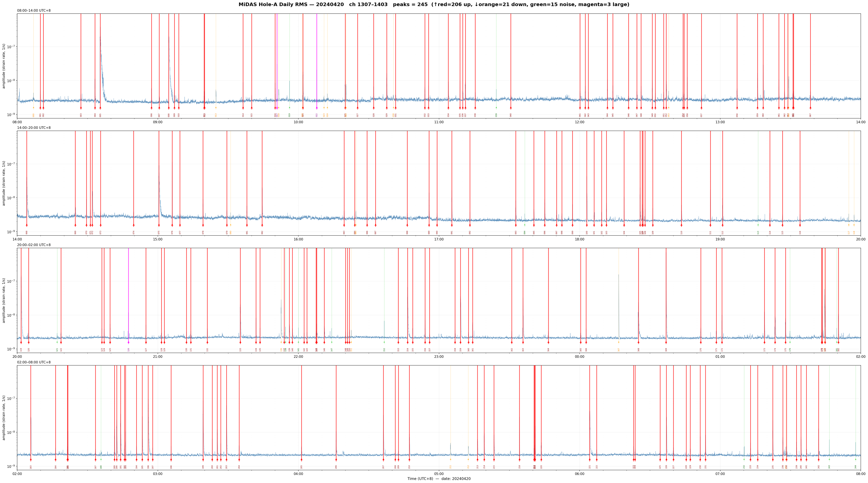868x483 pixels.
Task: Click the magenta large-peak marker 022
Action: [317, 108]
